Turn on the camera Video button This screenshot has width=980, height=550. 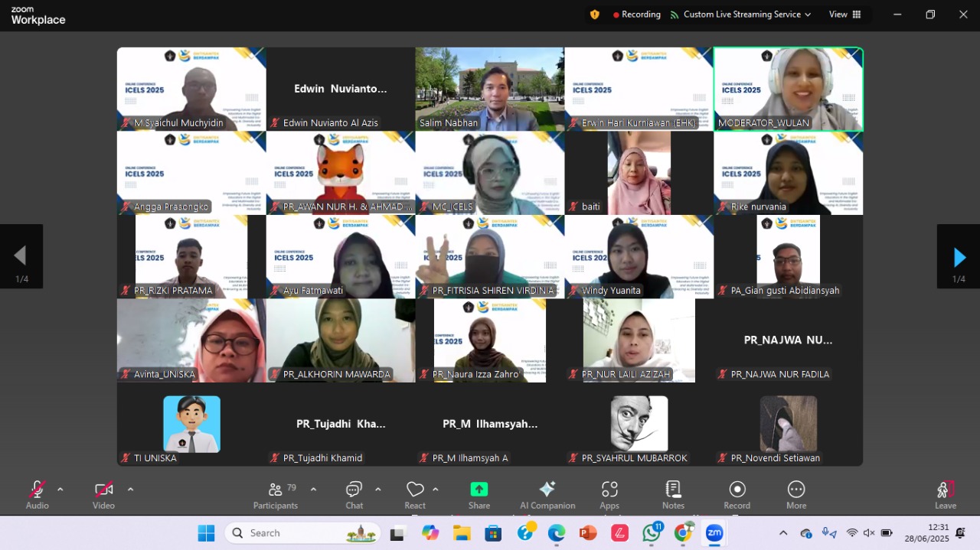coord(103,494)
